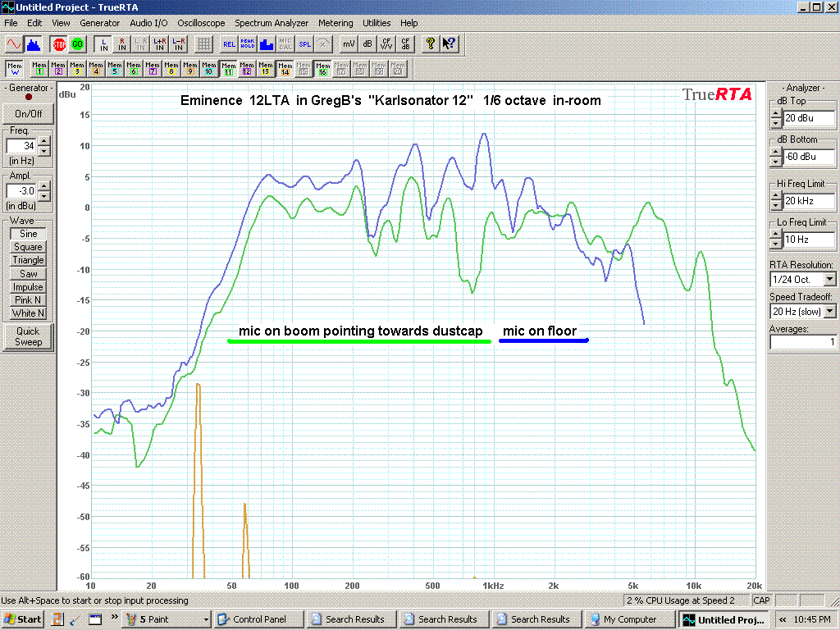840x630 pixels.
Task: Open the Spectrum Analyzer menu
Action: click(x=272, y=23)
